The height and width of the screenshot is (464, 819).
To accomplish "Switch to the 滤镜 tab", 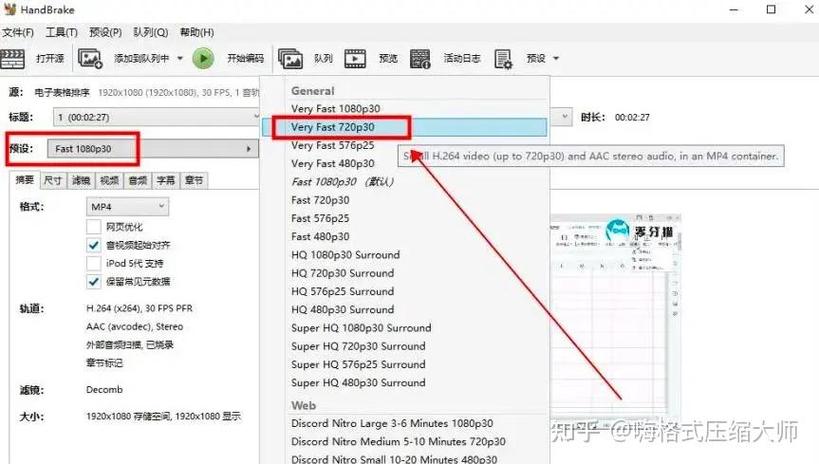I will (81, 180).
